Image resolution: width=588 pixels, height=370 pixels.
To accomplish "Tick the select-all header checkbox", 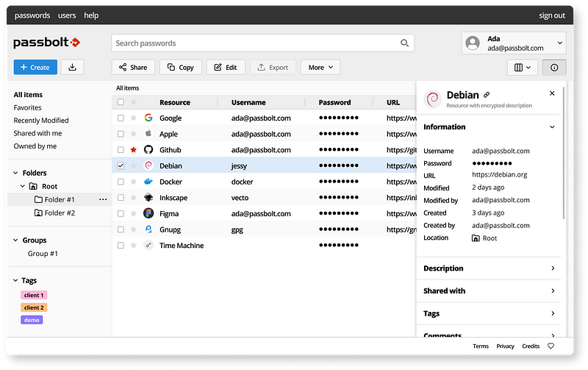I will pyautogui.click(x=121, y=102).
